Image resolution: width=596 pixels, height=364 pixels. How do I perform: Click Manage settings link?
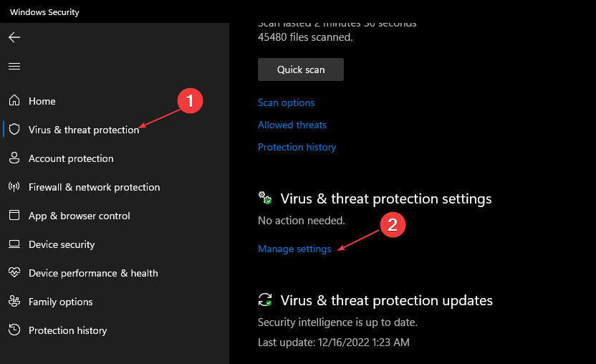pos(294,249)
